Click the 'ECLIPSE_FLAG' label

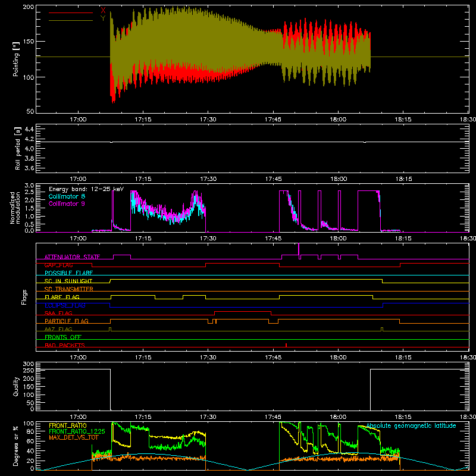pos(65,305)
